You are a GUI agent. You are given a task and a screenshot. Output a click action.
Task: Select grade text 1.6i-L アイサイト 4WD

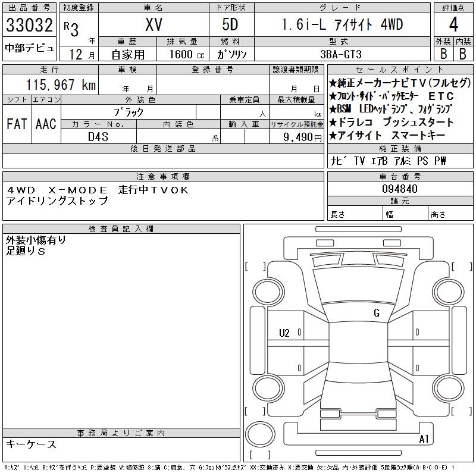click(x=342, y=24)
